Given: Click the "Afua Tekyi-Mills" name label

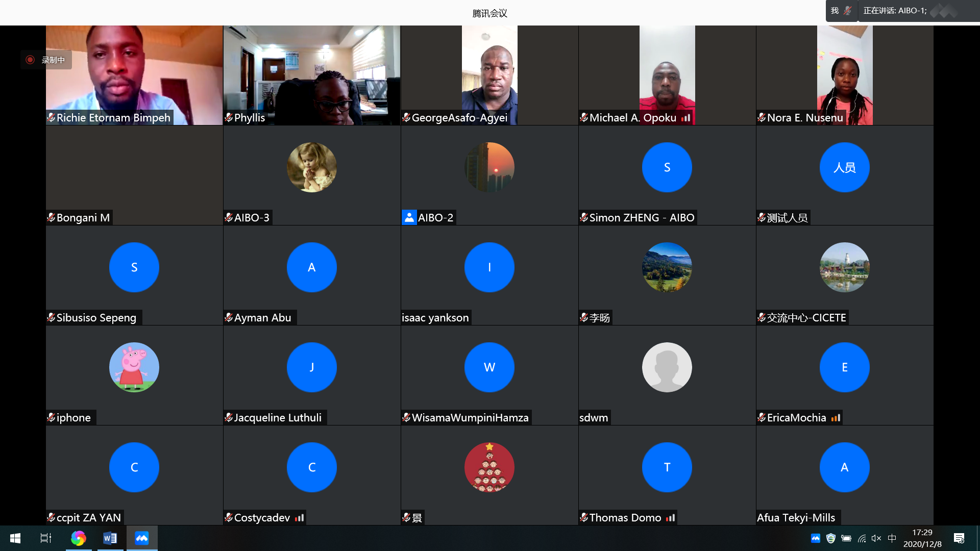Looking at the screenshot, I should (796, 518).
